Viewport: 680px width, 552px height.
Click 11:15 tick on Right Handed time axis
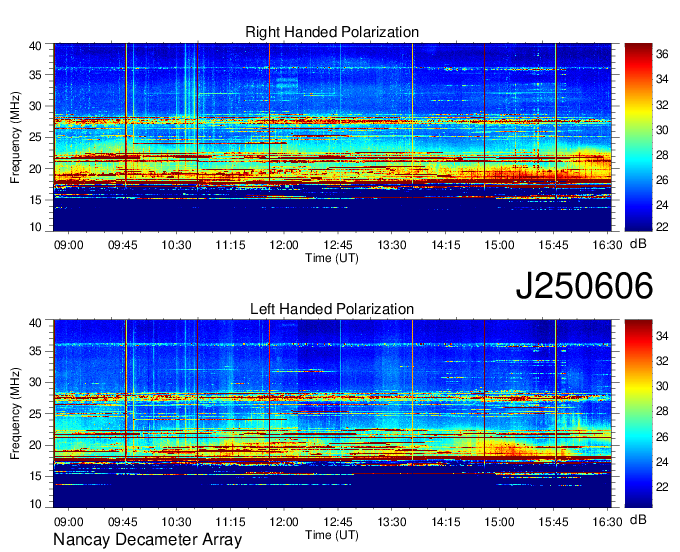click(x=230, y=245)
